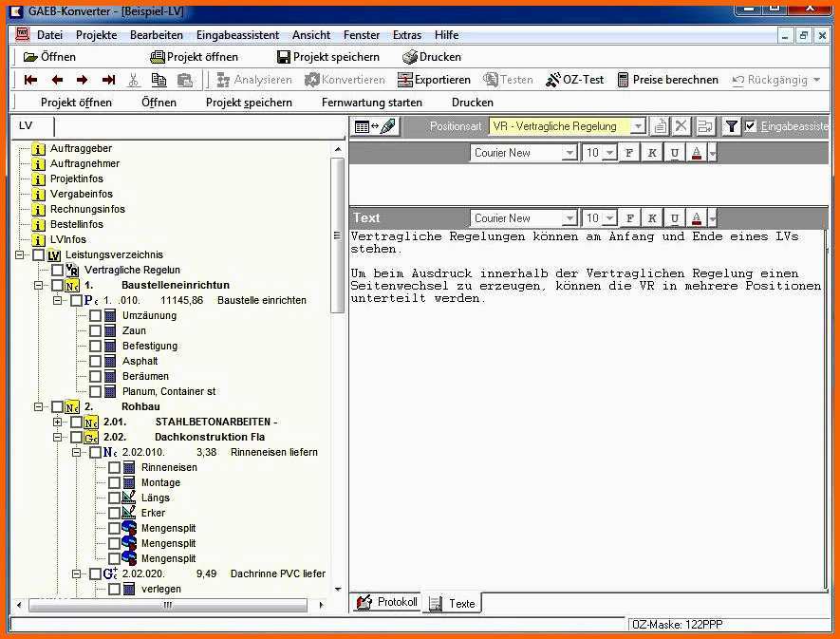Switch to the Protokoll tab
The width and height of the screenshot is (840, 639).
click(387, 602)
